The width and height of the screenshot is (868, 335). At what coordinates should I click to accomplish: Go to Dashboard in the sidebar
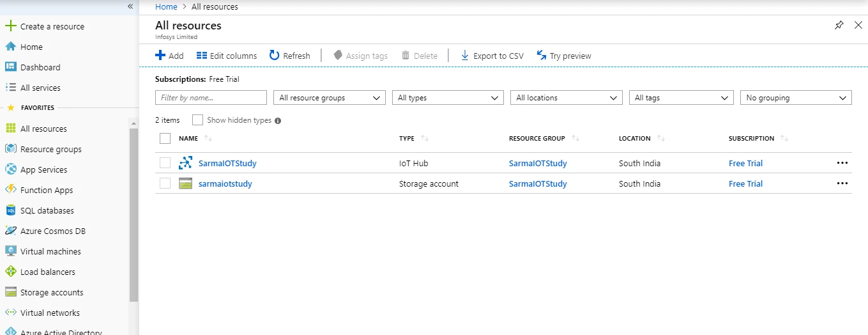pyautogui.click(x=40, y=67)
